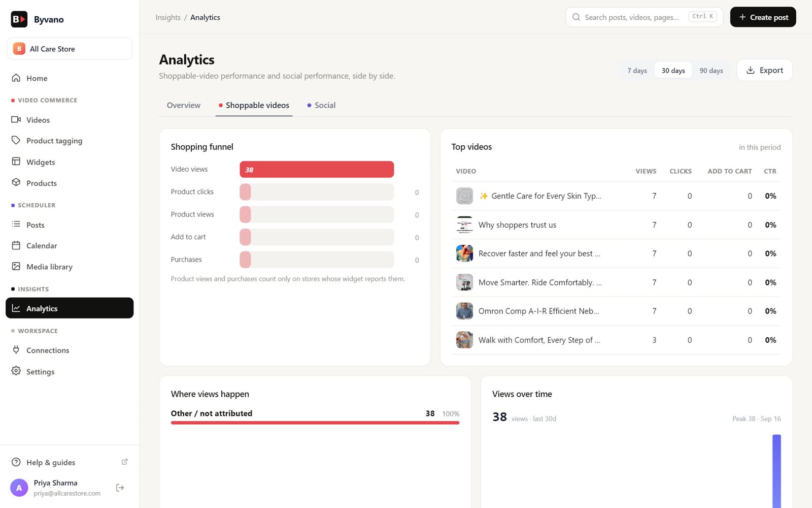Viewport: 812px width, 508px height.
Task: Select the 7 days range
Action: coord(637,71)
